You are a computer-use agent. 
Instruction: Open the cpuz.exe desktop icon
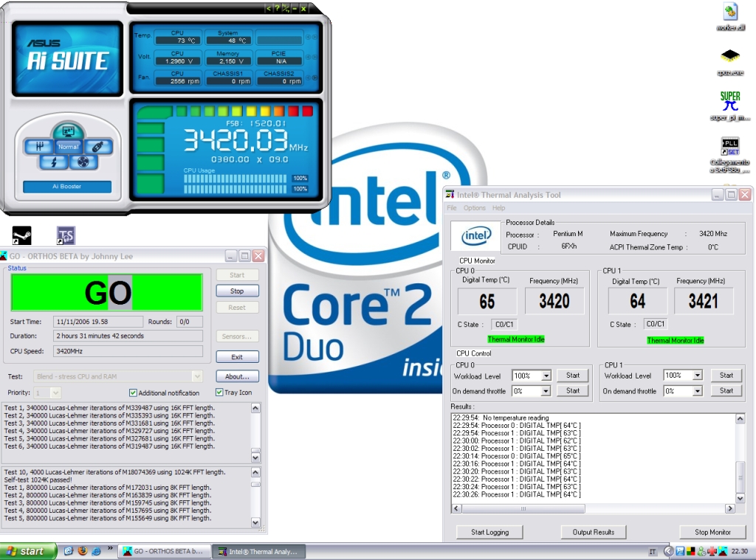click(730, 62)
